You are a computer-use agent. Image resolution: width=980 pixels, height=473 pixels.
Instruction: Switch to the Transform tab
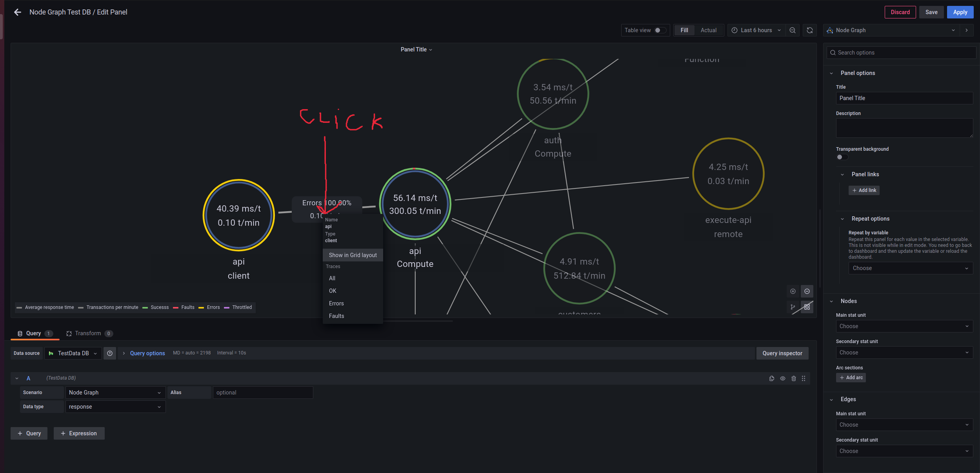pyautogui.click(x=89, y=333)
